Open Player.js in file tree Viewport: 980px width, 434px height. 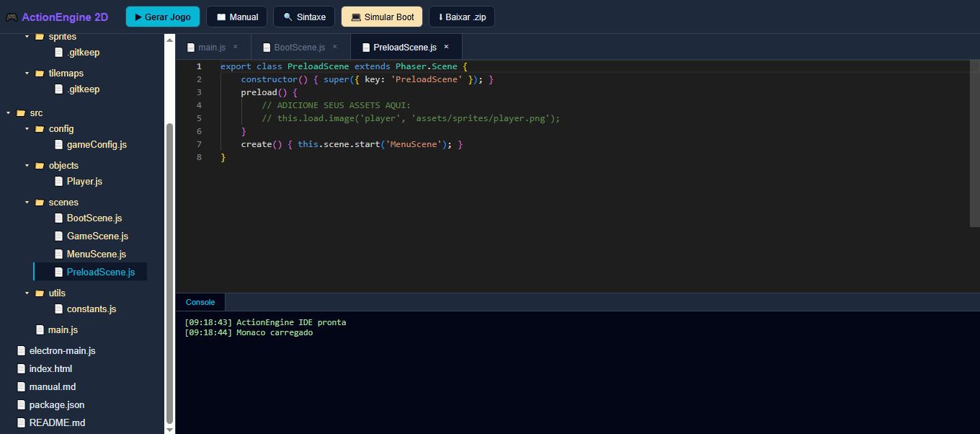pos(84,181)
